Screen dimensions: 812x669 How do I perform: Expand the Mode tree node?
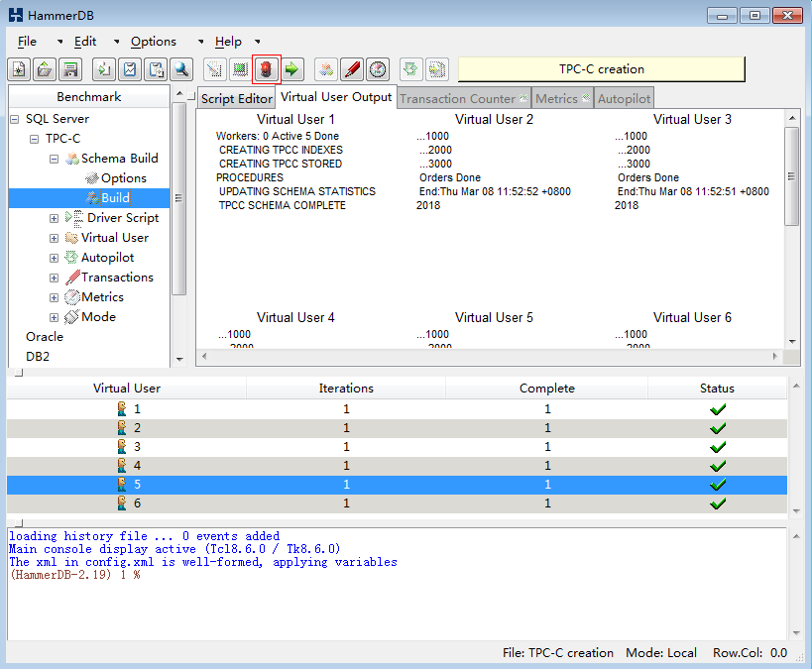pos(54,317)
